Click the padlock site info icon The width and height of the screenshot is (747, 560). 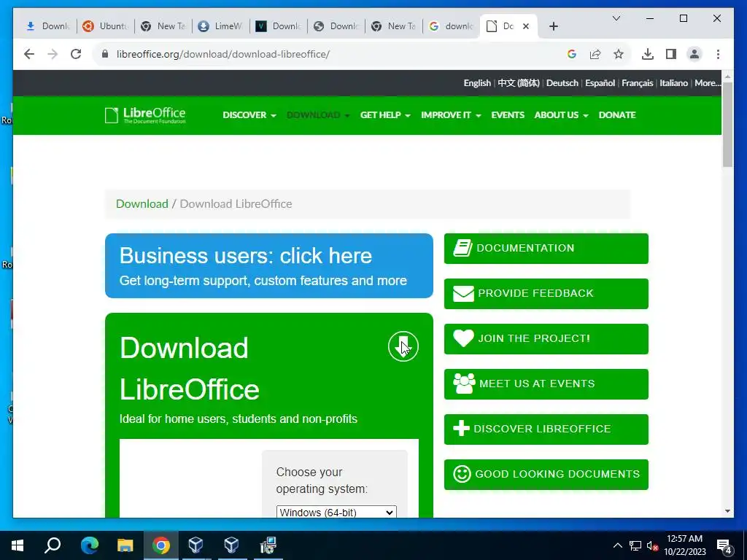point(105,54)
